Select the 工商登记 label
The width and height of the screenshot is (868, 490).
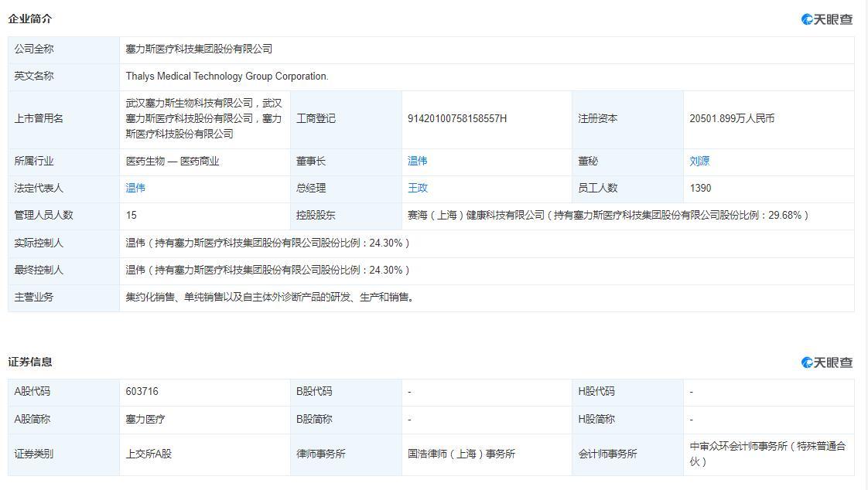[x=316, y=118]
